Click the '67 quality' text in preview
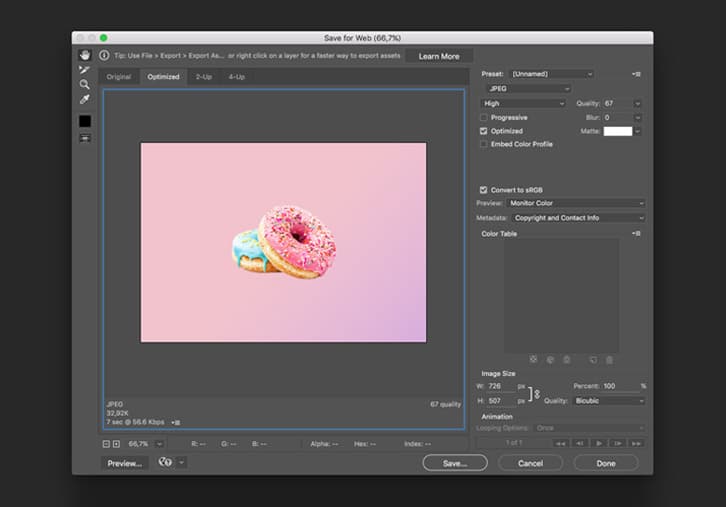Viewport: 726px width, 507px height. tap(445, 404)
